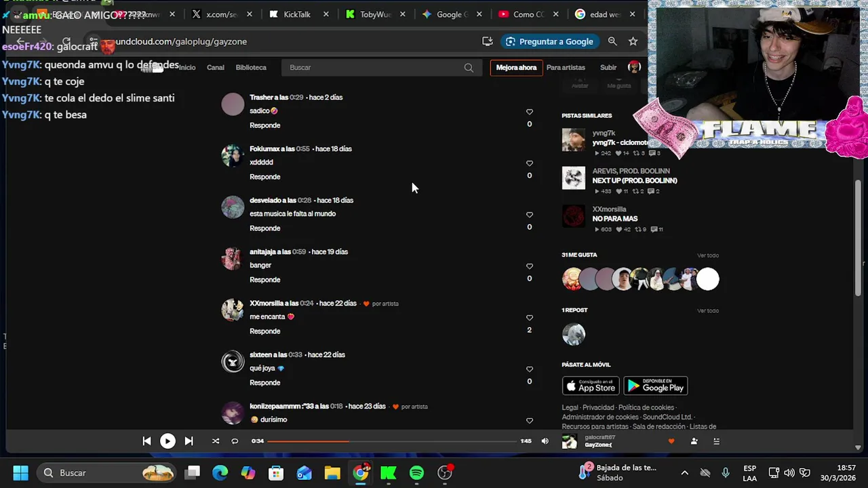The height and width of the screenshot is (488, 868).
Task: Skip to next track in player
Action: tap(189, 441)
